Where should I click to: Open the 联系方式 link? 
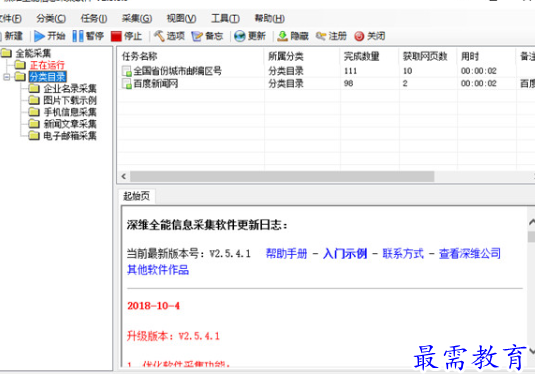pos(403,254)
